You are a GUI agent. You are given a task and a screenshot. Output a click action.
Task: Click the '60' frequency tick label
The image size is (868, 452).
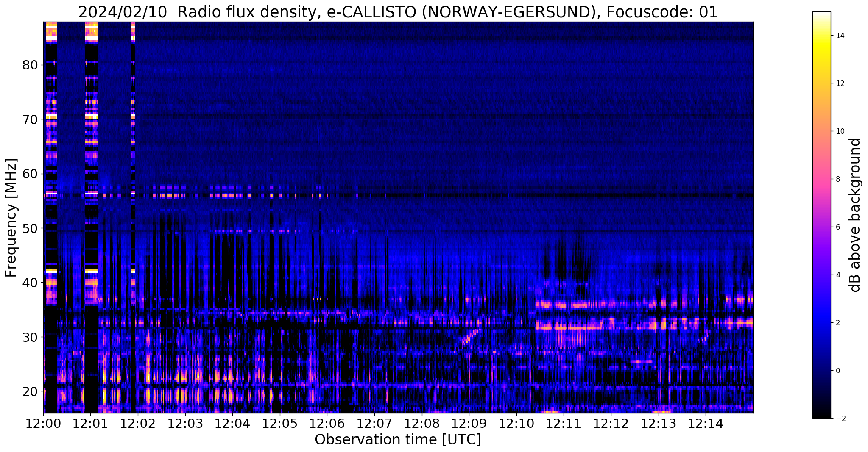click(30, 174)
